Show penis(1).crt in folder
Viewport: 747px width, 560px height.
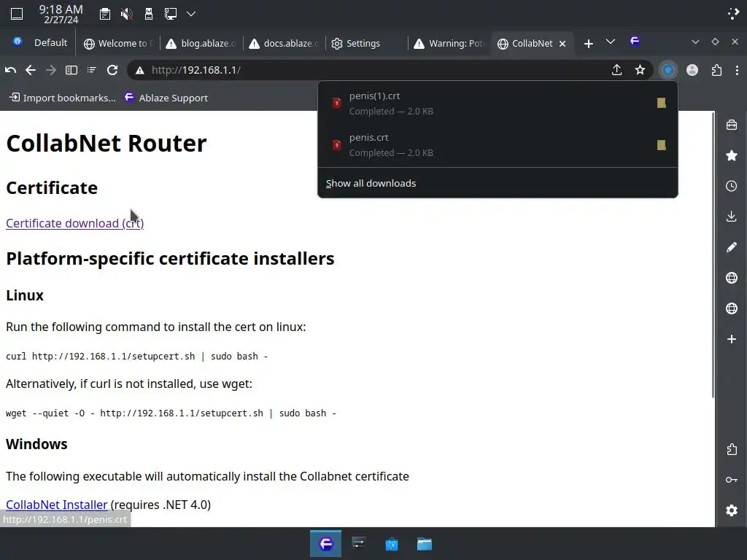[x=661, y=103]
